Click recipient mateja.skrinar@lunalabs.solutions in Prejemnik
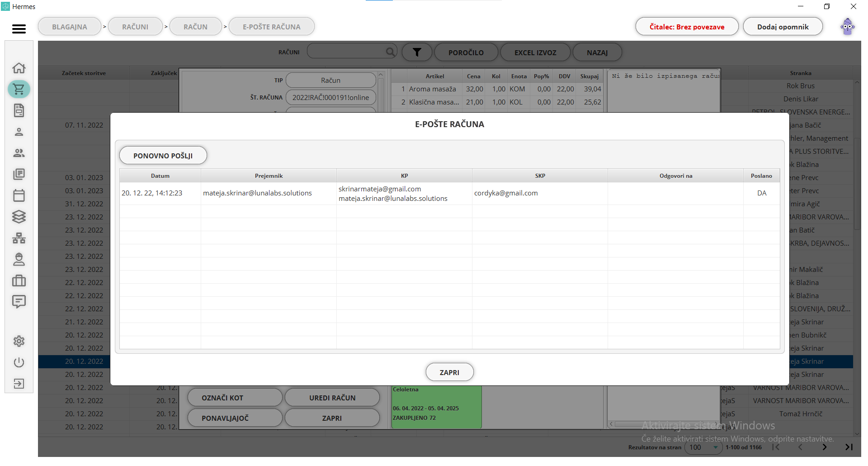 pyautogui.click(x=257, y=193)
